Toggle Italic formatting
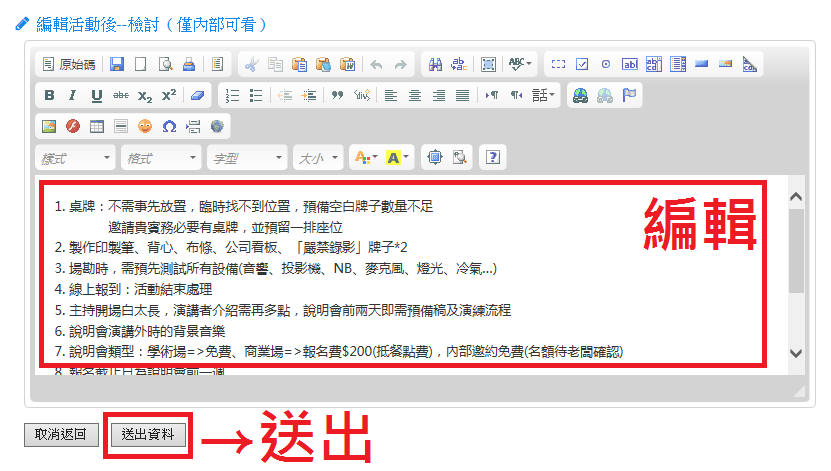This screenshot has height=471, width=831. pos(72,96)
